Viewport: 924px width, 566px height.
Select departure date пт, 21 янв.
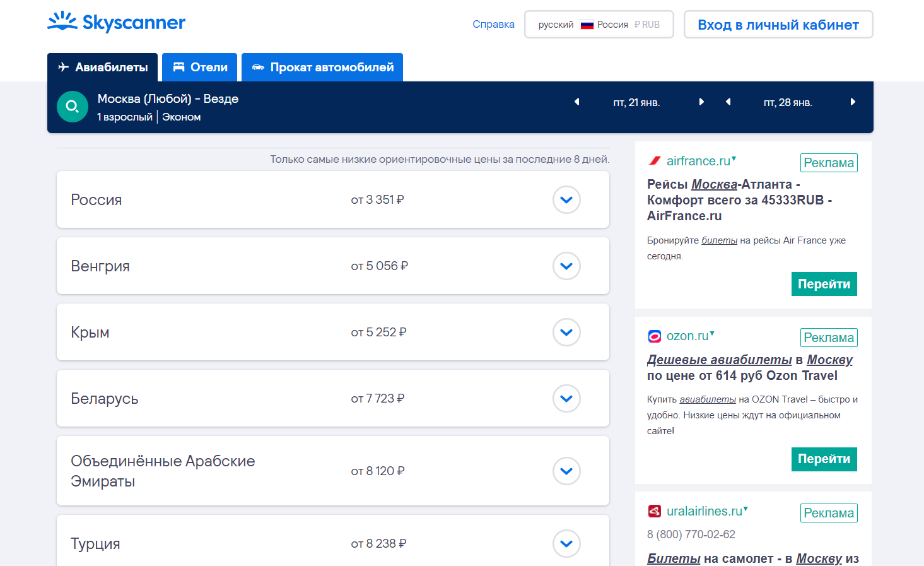point(636,102)
